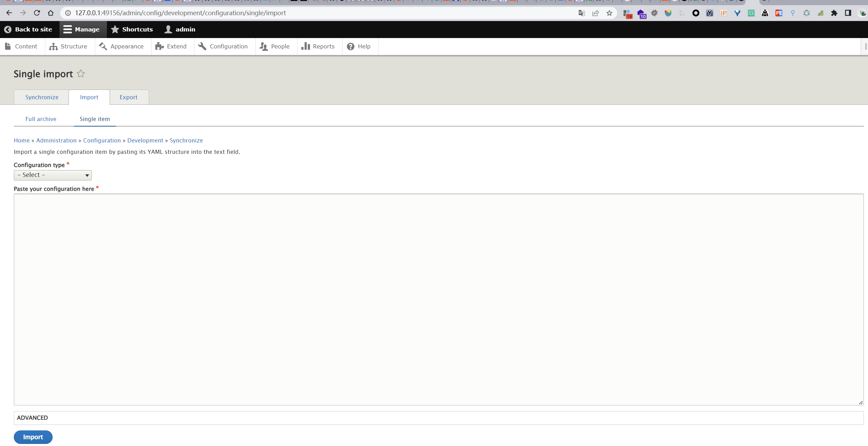Image resolution: width=868 pixels, height=446 pixels.
Task: Go back in browser history
Action: coord(9,13)
